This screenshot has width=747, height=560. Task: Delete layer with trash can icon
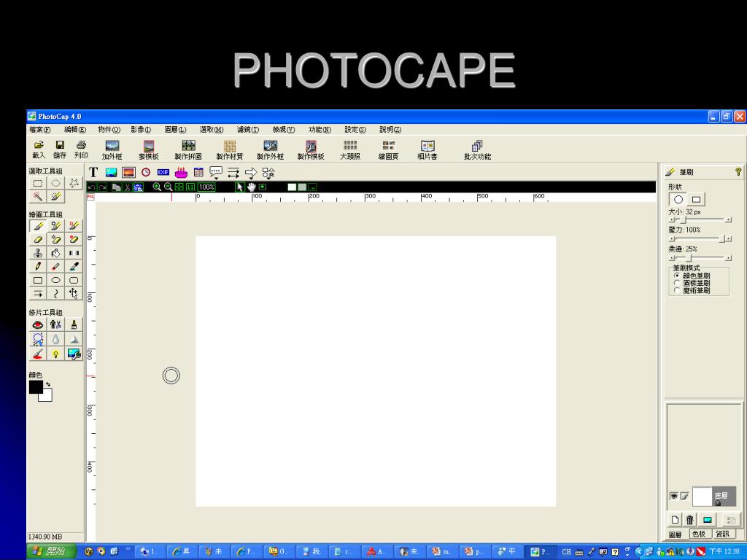click(690, 519)
